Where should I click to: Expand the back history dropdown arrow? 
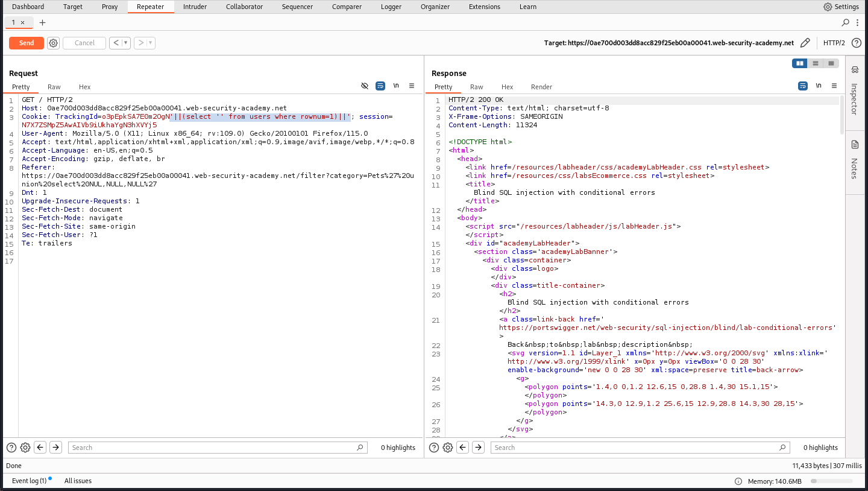(x=126, y=43)
